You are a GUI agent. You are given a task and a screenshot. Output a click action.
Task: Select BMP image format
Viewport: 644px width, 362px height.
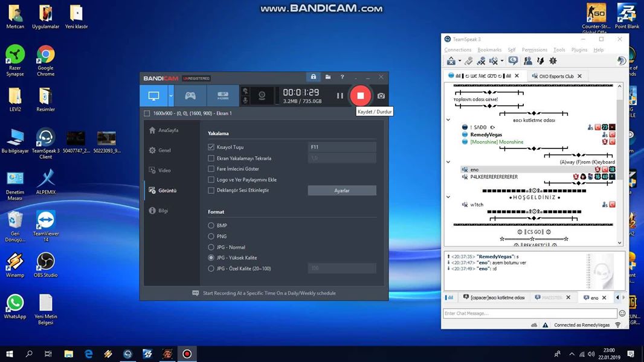pos(211,226)
